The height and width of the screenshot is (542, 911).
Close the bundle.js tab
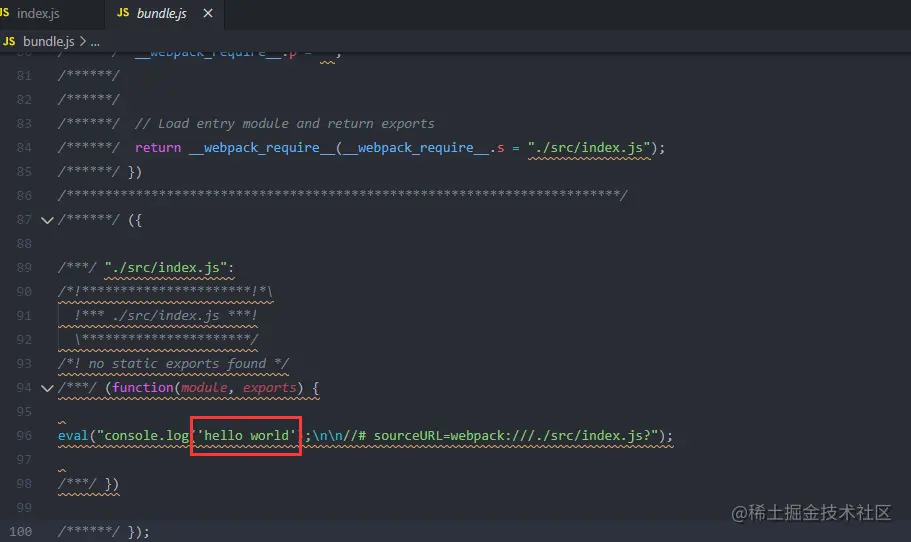point(208,13)
